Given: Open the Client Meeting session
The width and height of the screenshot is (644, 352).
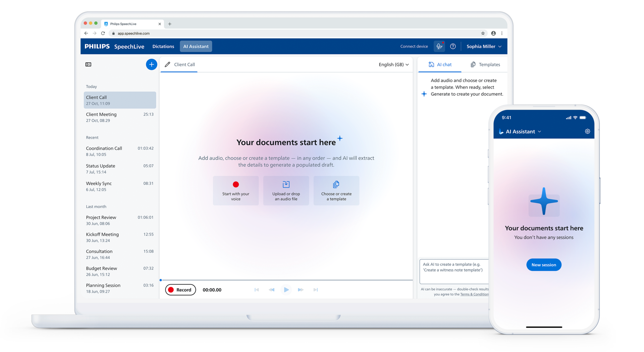Looking at the screenshot, I should click(x=120, y=117).
